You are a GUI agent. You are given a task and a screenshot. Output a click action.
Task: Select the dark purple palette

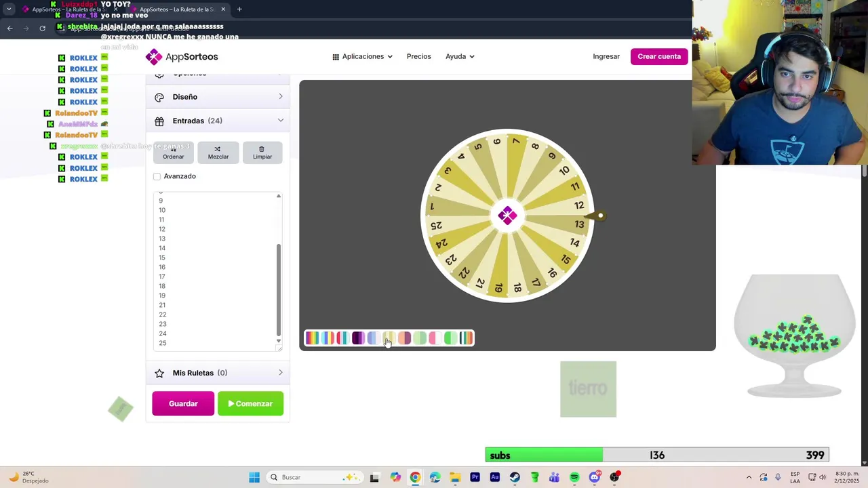pos(357,338)
